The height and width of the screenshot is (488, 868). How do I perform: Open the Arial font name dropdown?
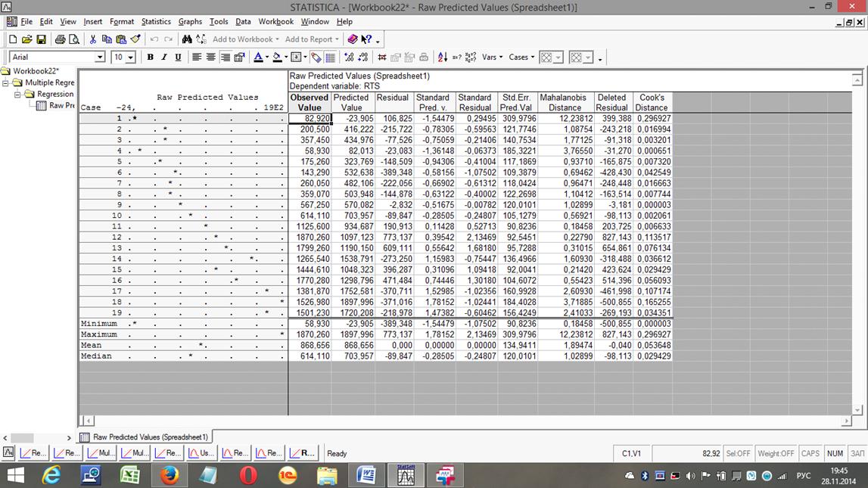coord(99,58)
